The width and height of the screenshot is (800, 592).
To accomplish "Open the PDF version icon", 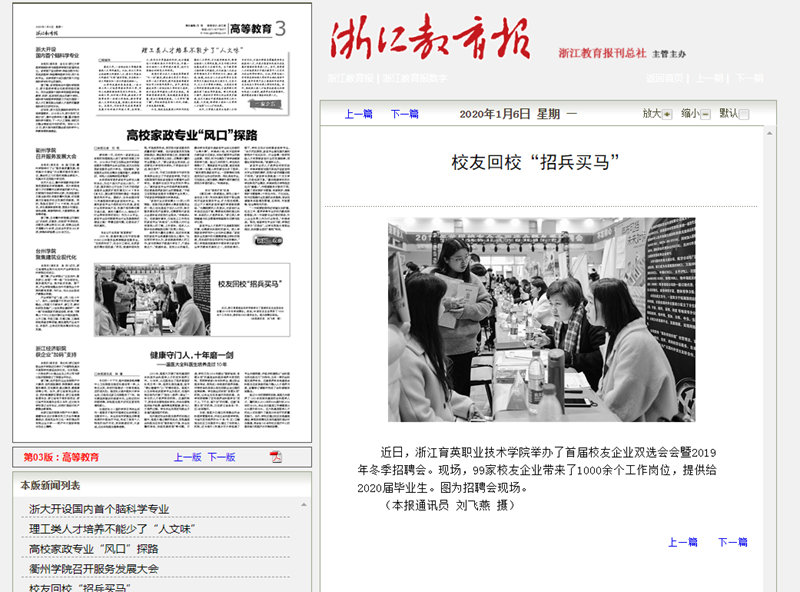I will click(276, 457).
